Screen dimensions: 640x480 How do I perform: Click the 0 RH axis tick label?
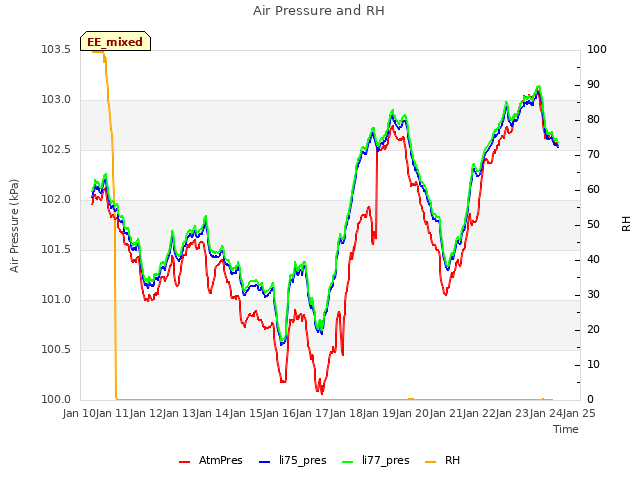click(590, 400)
